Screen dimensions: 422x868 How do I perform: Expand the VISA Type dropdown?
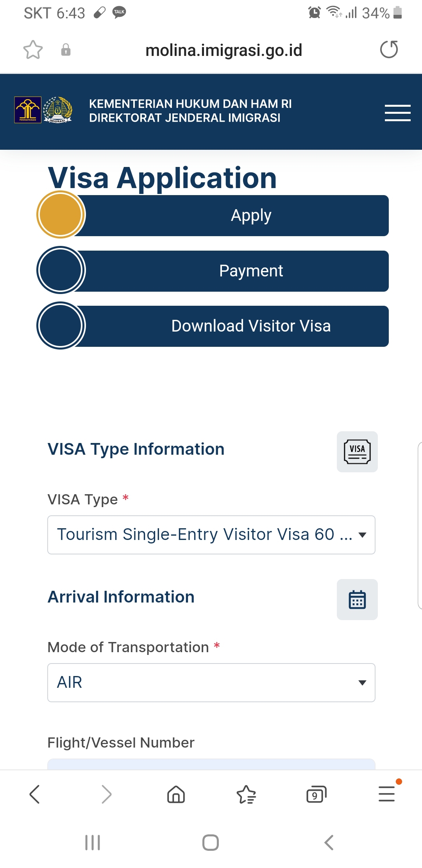pyautogui.click(x=211, y=534)
